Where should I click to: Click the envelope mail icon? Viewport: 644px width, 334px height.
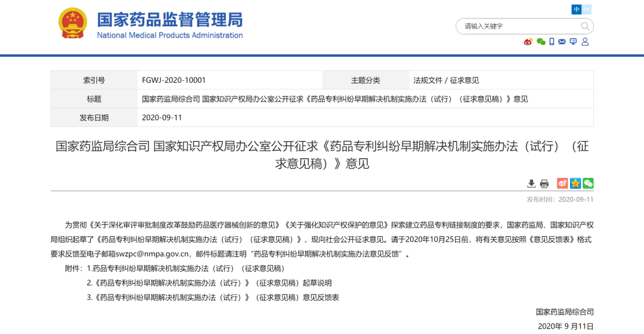pos(562,42)
